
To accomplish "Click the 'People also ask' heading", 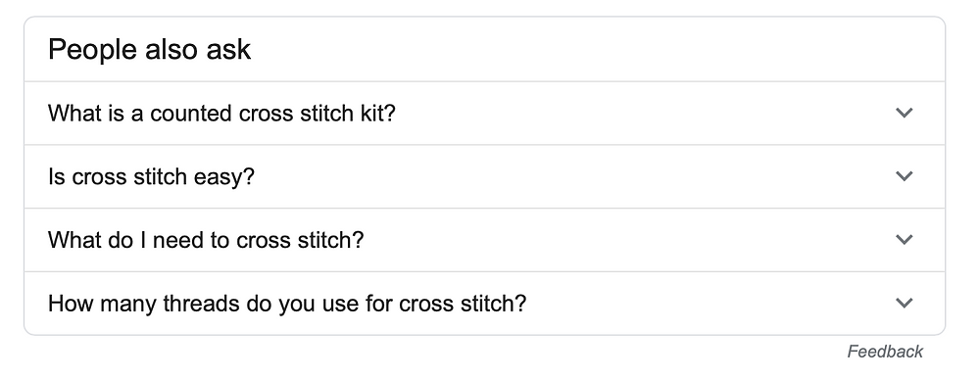I will (149, 49).
